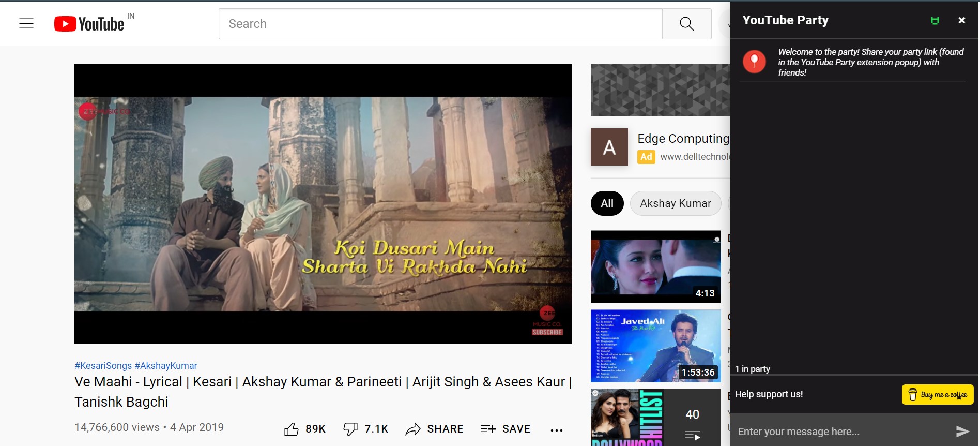Open the YouTube hamburger guide menu
Screen dimensions: 980x446
[x=26, y=23]
